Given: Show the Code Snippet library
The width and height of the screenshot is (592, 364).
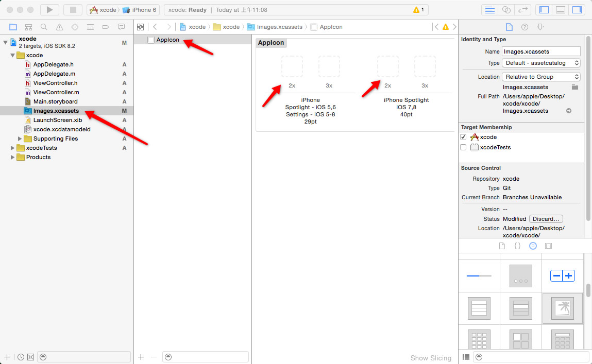Looking at the screenshot, I should pyautogui.click(x=517, y=246).
